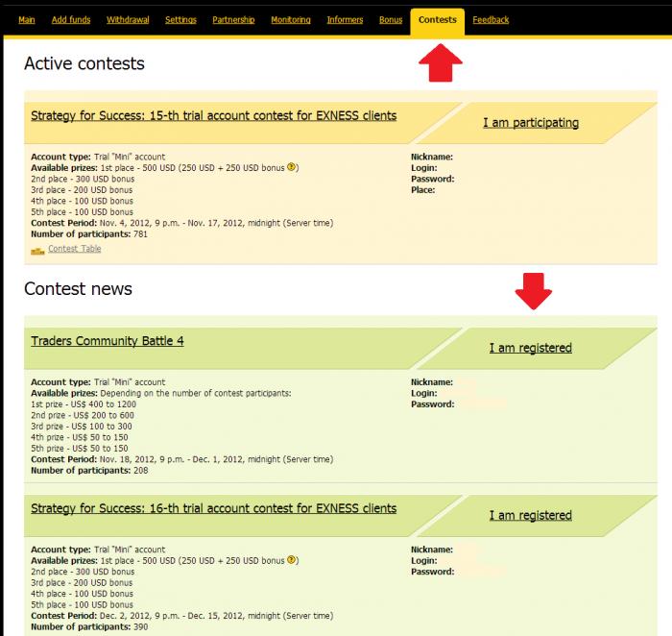Image resolution: width=672 pixels, height=636 pixels.
Task: Open Traders Community Battle 4 link
Action: point(108,341)
